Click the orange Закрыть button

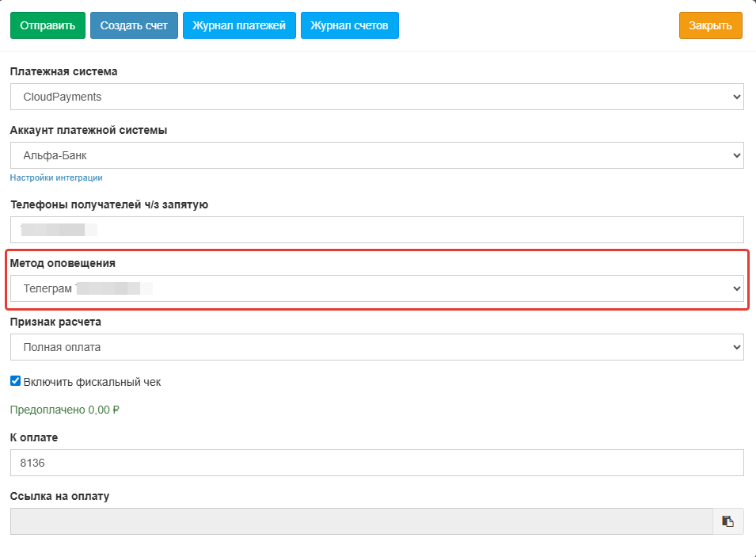point(710,25)
